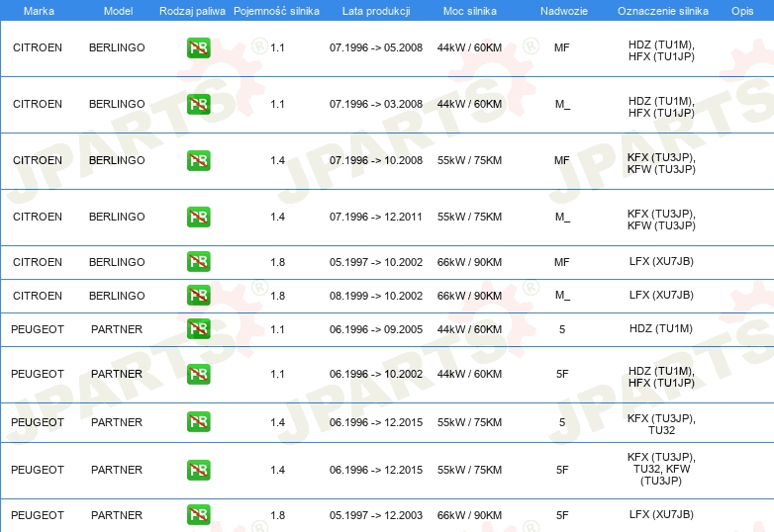Click the Model column header

point(117,10)
